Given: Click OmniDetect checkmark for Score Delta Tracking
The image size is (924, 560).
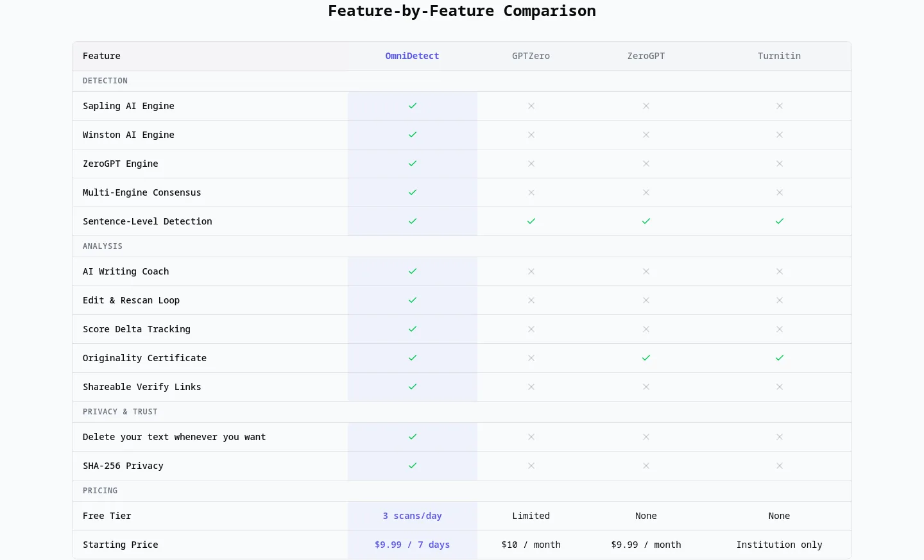Looking at the screenshot, I should (x=413, y=329).
